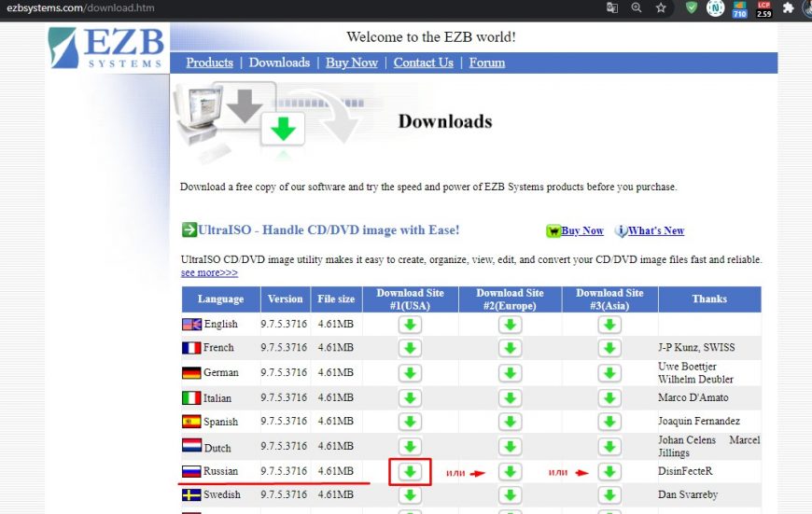Click the translate page icon

pyautogui.click(x=612, y=7)
